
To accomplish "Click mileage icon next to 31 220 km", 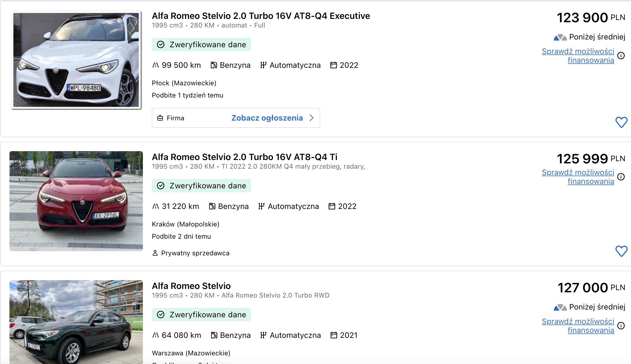I will click(x=156, y=206).
